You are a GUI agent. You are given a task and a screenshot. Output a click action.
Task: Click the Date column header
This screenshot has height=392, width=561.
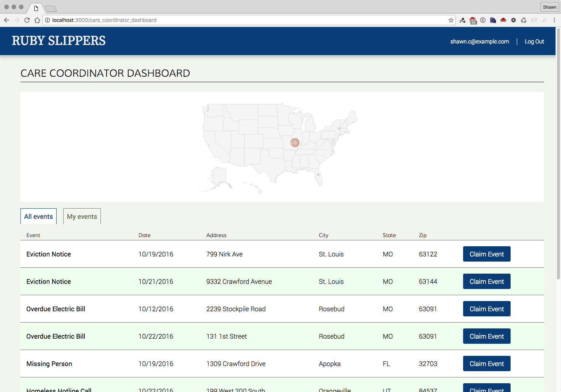(x=144, y=235)
